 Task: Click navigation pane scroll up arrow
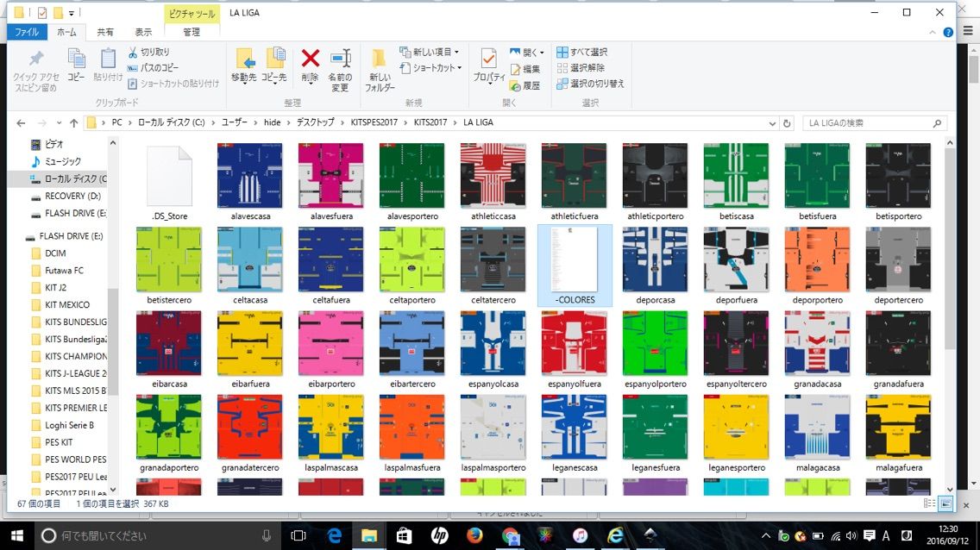pyautogui.click(x=112, y=143)
